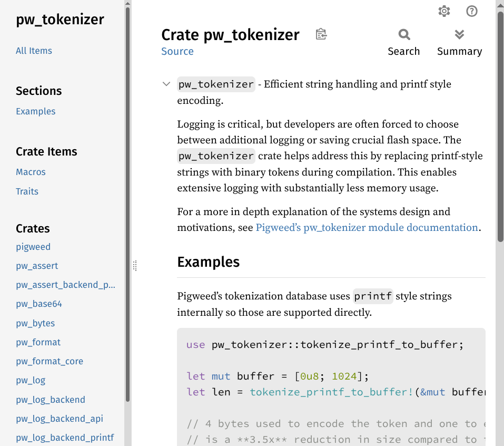Click the Sections heading in sidebar
The height and width of the screenshot is (446, 504).
coord(38,91)
